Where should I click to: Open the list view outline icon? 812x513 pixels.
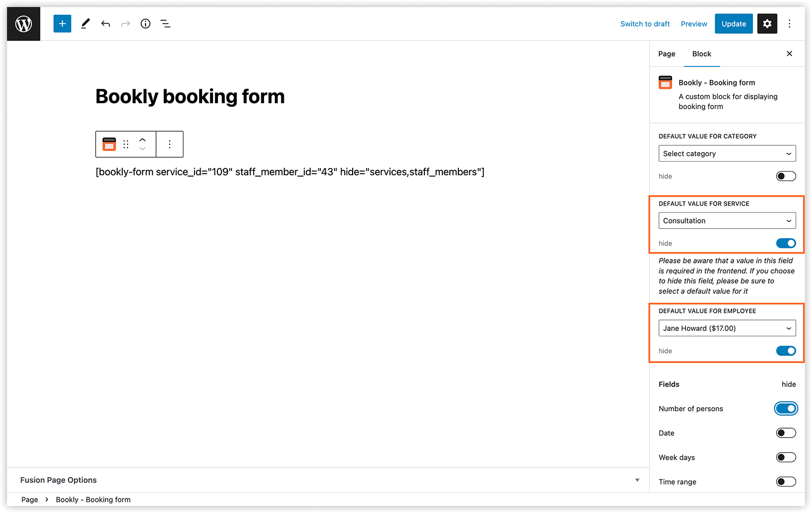point(166,23)
